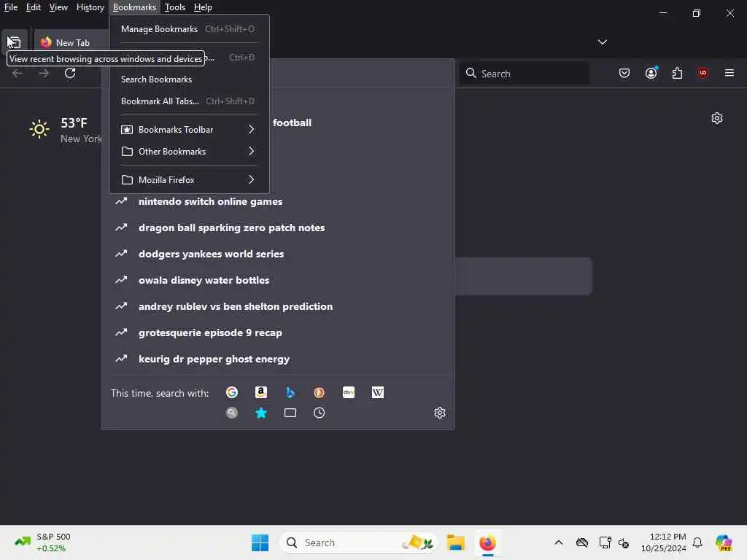Click the toolbar Search field
747x560 pixels.
(524, 74)
